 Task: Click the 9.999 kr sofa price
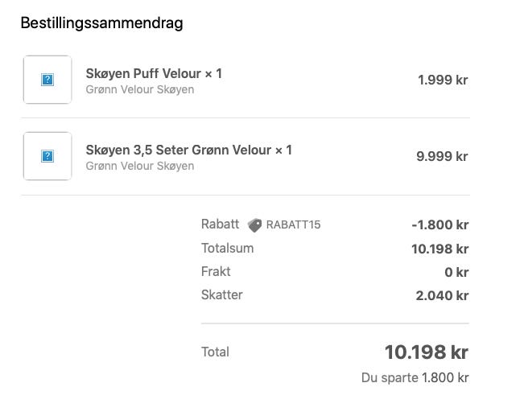click(441, 156)
